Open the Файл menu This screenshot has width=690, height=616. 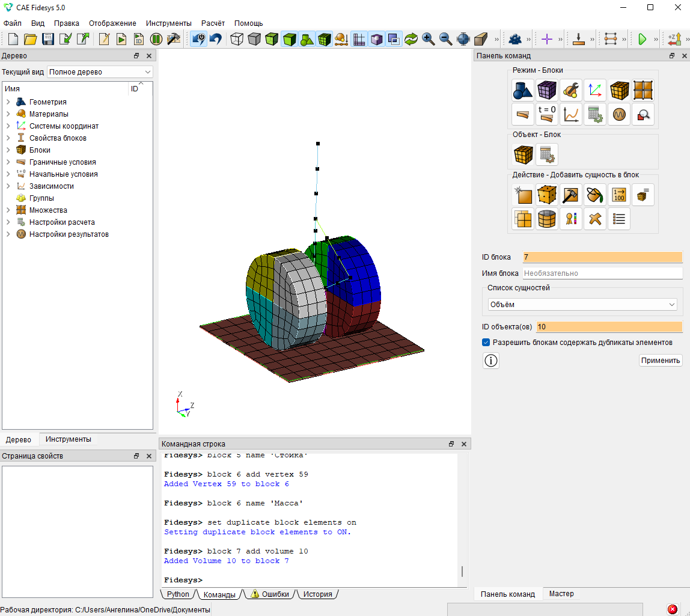(x=12, y=23)
